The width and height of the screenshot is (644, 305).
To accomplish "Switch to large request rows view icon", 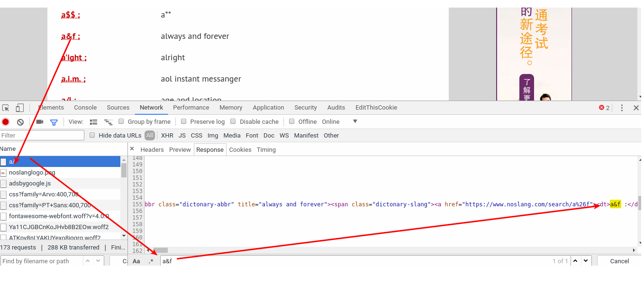I will [94, 122].
